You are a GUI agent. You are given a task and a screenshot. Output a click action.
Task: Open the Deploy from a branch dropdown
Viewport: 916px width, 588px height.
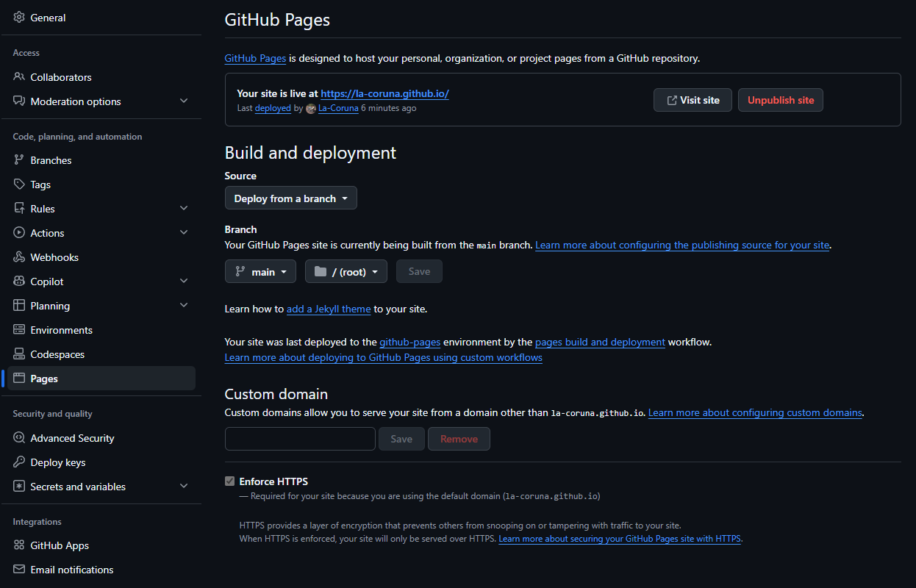click(x=291, y=198)
